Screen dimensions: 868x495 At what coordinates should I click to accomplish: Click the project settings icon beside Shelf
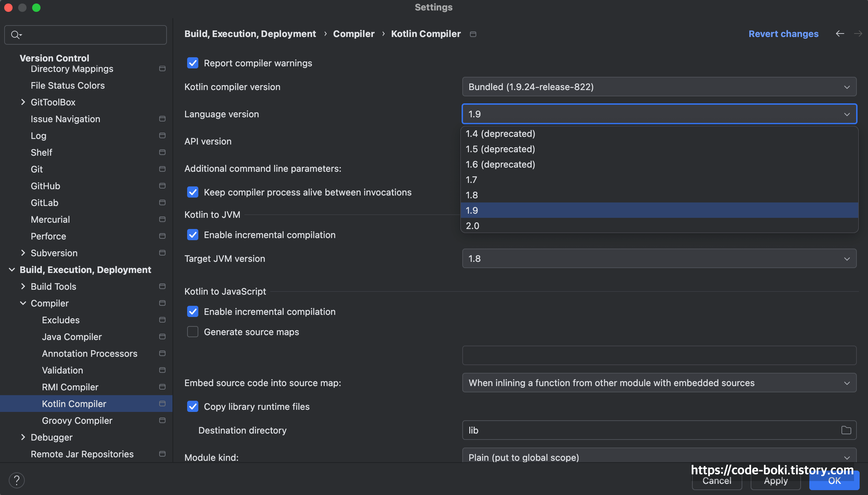click(162, 152)
